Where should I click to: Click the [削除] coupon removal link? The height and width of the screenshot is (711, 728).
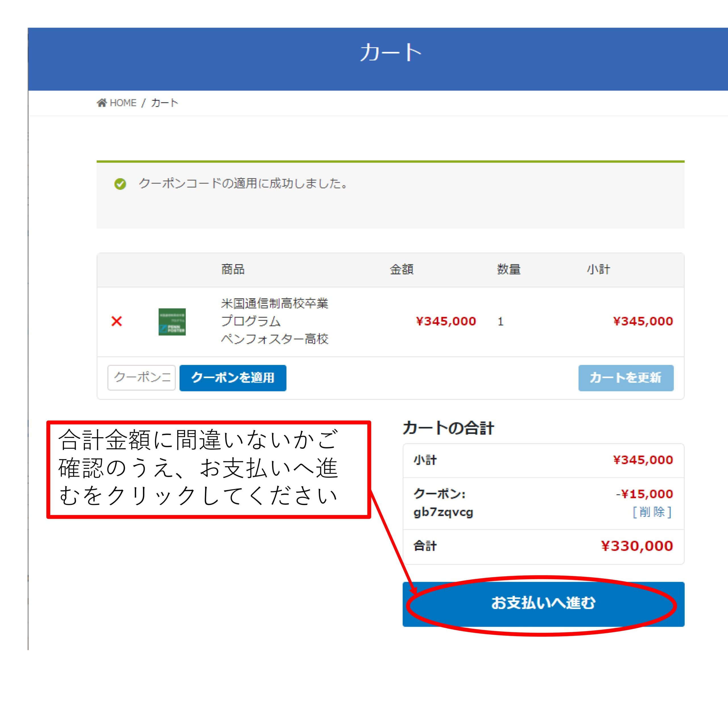pyautogui.click(x=652, y=512)
